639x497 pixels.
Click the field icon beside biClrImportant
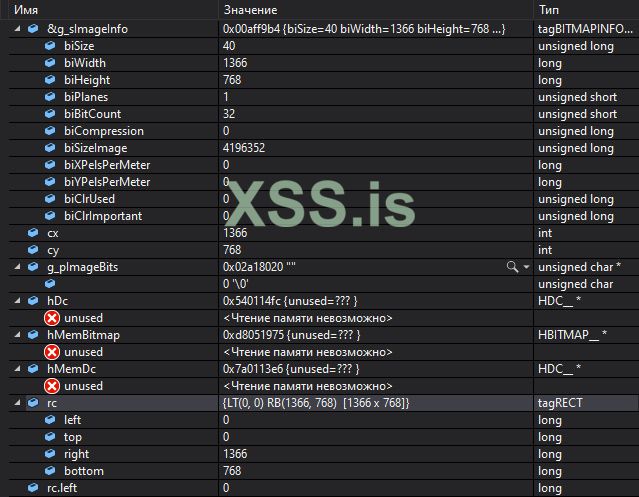coord(50,216)
